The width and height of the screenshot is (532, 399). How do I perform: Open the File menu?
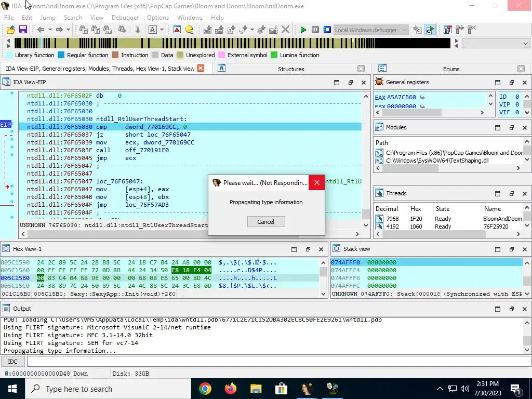9,18
